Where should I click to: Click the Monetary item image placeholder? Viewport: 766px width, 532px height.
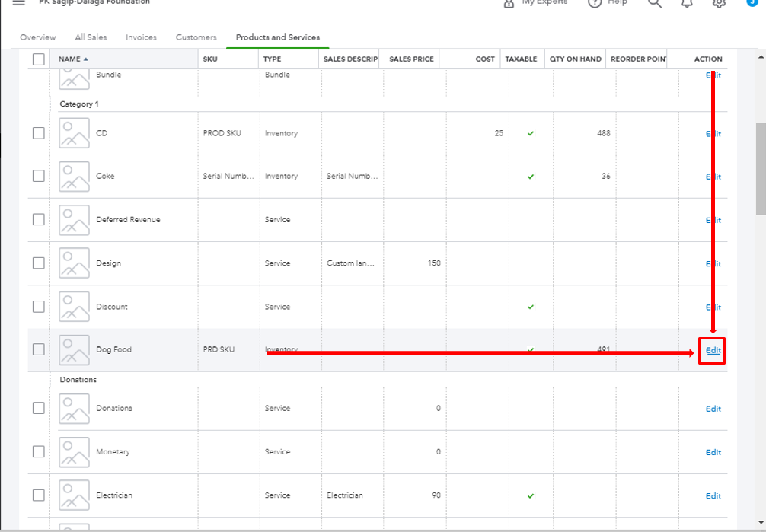(x=75, y=452)
